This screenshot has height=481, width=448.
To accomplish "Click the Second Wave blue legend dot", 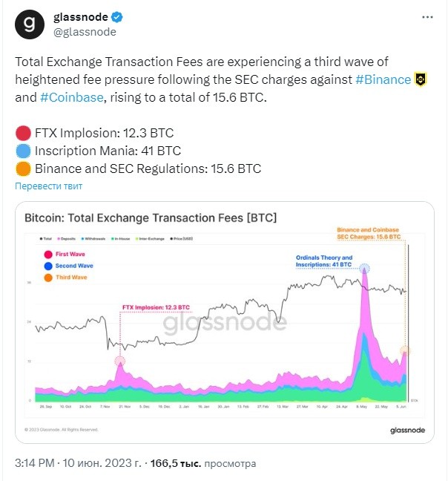I will tap(48, 266).
